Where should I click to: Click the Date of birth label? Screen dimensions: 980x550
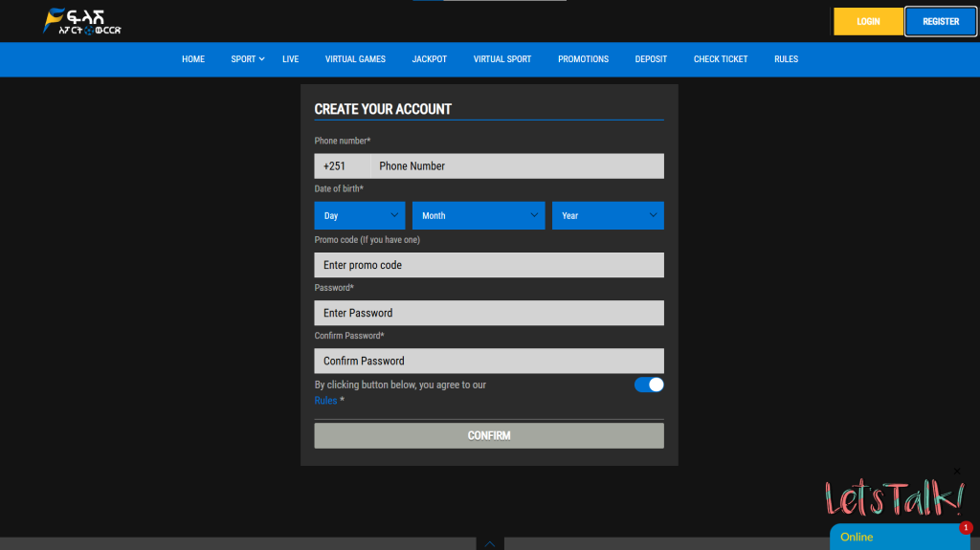[x=339, y=188]
